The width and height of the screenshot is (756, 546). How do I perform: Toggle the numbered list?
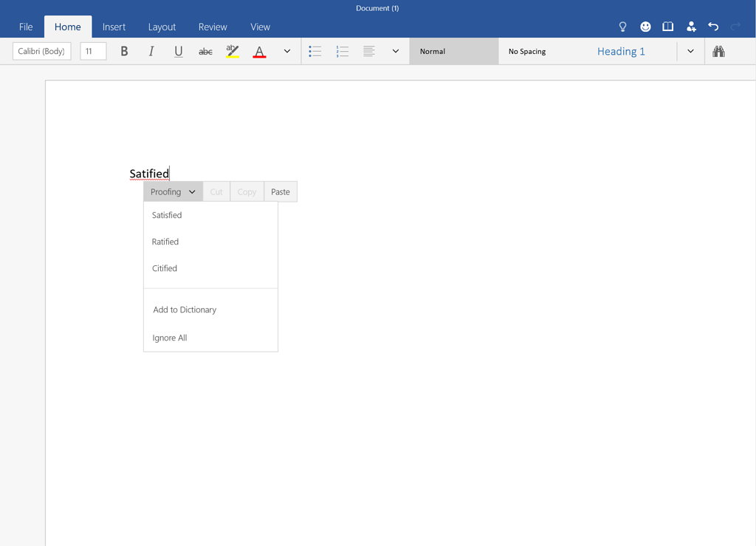[342, 51]
